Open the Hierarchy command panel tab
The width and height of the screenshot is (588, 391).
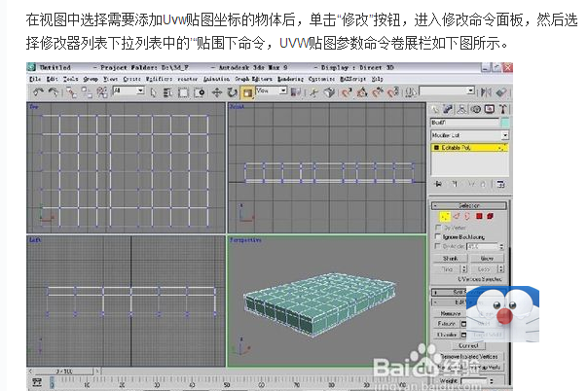pyautogui.click(x=461, y=109)
